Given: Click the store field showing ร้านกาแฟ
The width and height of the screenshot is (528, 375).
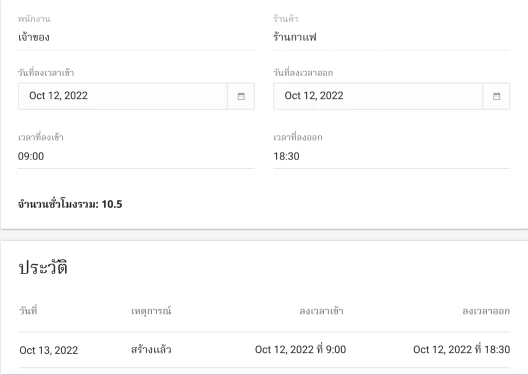Looking at the screenshot, I should tap(392, 37).
